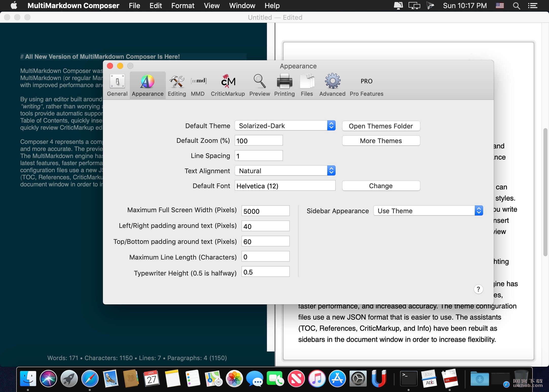Screen dimensions: 549x392
Task: Click the Left/Right padding field
Action: pyautogui.click(x=265, y=226)
